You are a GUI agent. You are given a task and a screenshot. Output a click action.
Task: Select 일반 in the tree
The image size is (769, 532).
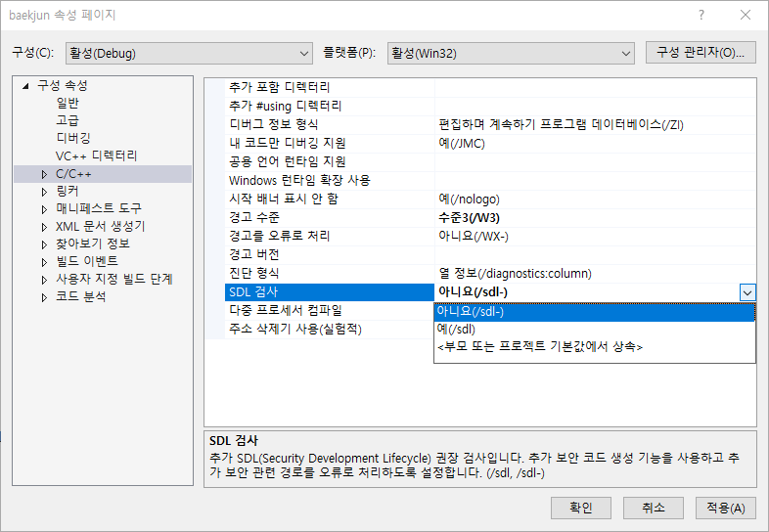point(68,103)
